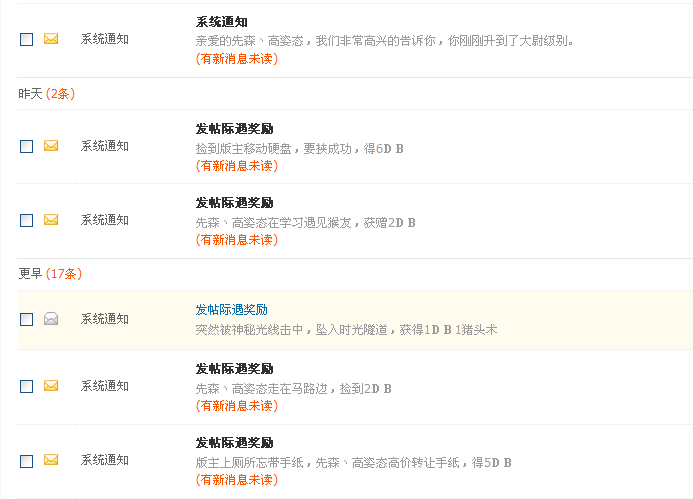Image resolution: width=693 pixels, height=499 pixels.
Task: Click message text 在学习遇见猴友
Action: 304,223
